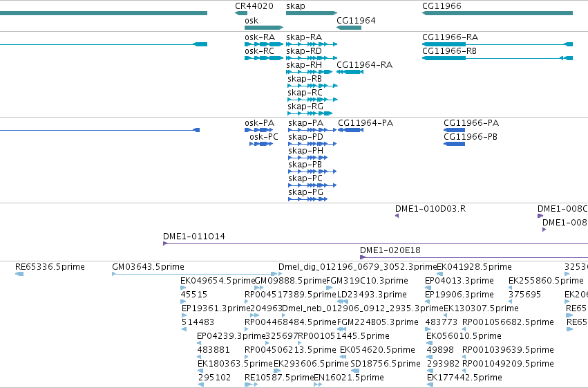Click the FGM319C10.3prime EST label

tap(367, 281)
